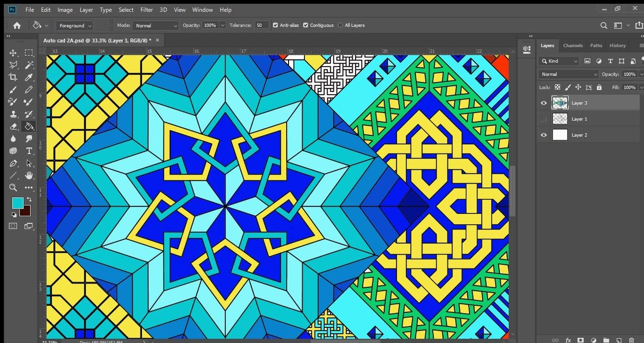
Task: Select the Eyedropper tool
Action: click(29, 77)
